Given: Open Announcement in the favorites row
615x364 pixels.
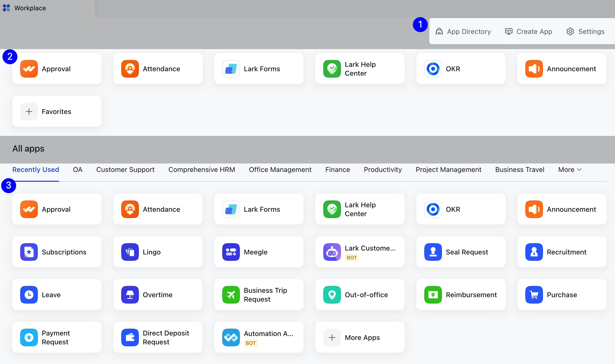Looking at the screenshot, I should [562, 69].
